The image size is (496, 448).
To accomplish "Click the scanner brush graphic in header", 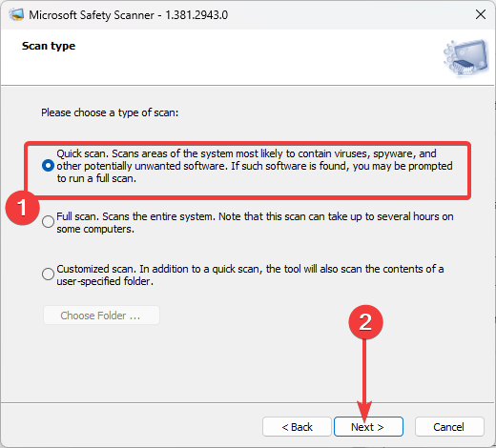I will (466, 57).
